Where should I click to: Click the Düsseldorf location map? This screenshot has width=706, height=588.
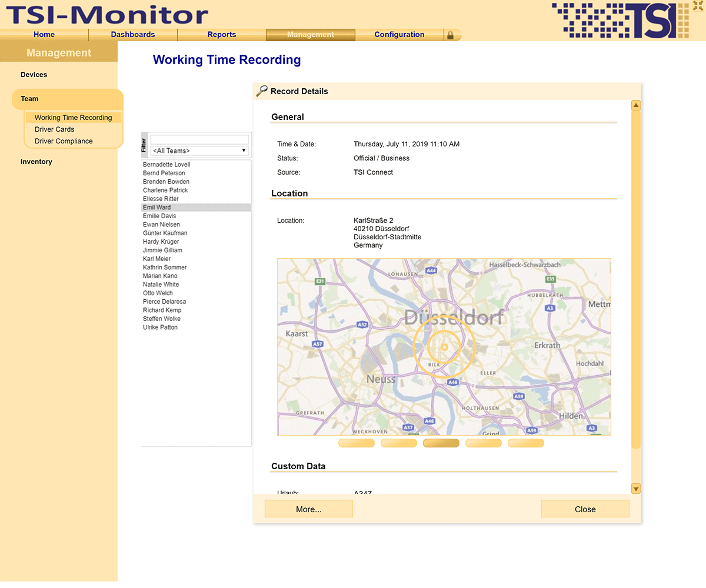click(x=444, y=347)
